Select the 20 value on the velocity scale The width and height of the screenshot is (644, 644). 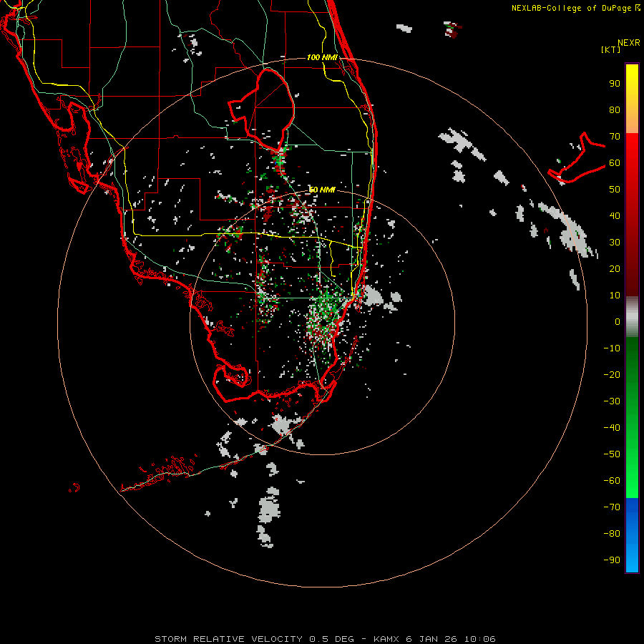coord(615,268)
